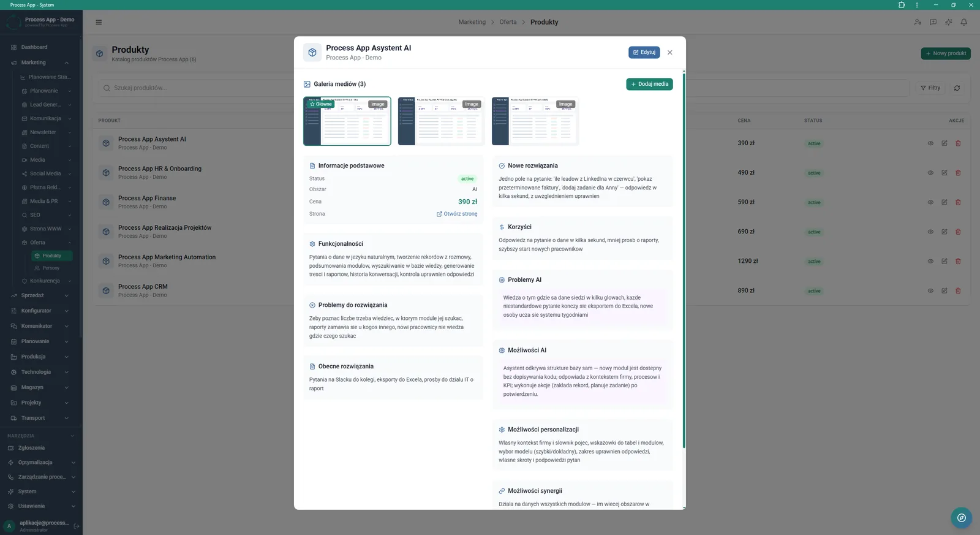
Task: Open the user management icon in the top bar
Action: [918, 22]
